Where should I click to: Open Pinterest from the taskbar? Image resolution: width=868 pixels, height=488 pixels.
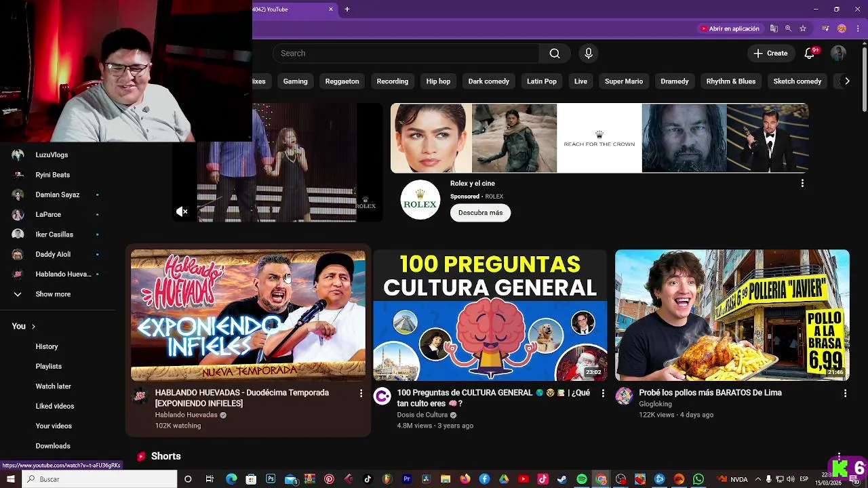click(x=329, y=479)
